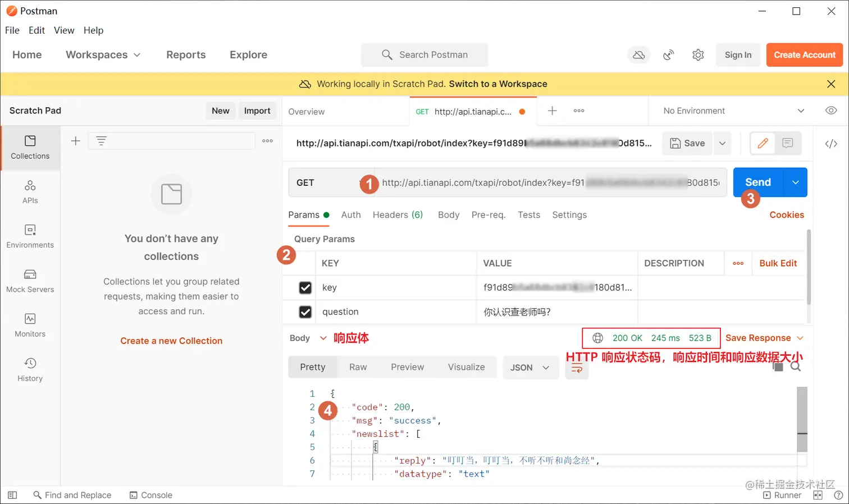Click the pencil edit mode icon
Screen dimensions: 849x504
click(x=763, y=143)
